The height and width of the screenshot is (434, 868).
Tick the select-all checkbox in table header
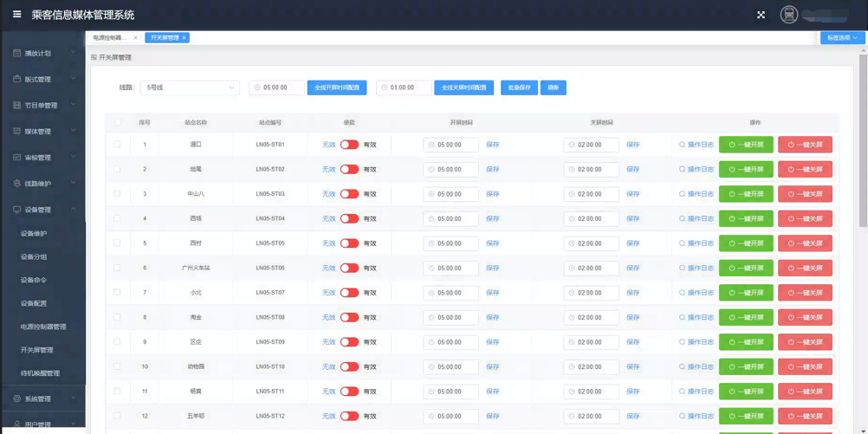117,123
